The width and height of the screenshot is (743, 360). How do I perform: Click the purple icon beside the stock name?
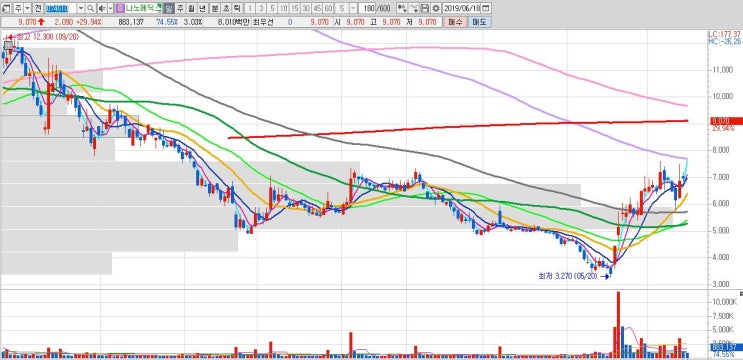click(120, 9)
